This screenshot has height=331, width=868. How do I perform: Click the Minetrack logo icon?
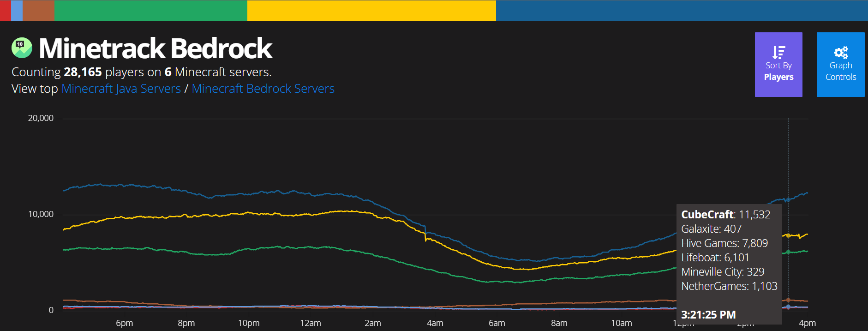tap(22, 48)
